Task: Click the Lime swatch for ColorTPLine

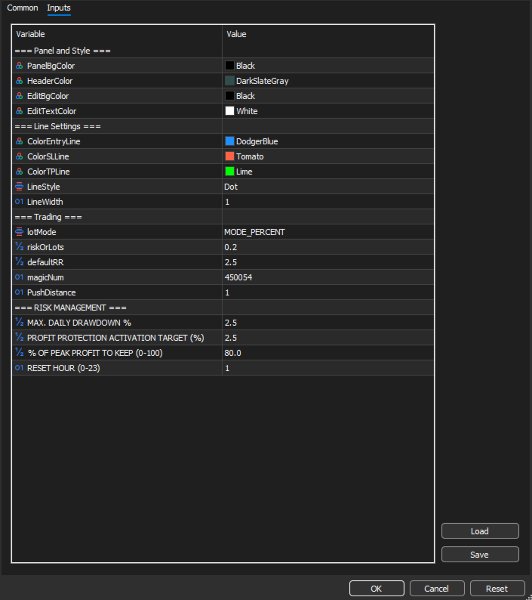Action: click(x=230, y=171)
